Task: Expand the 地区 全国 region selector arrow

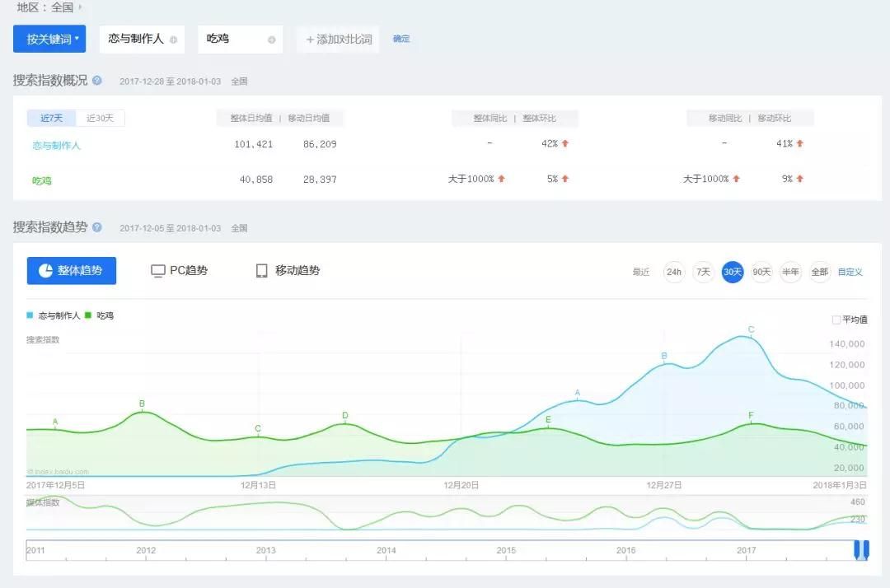Action: 80,7
